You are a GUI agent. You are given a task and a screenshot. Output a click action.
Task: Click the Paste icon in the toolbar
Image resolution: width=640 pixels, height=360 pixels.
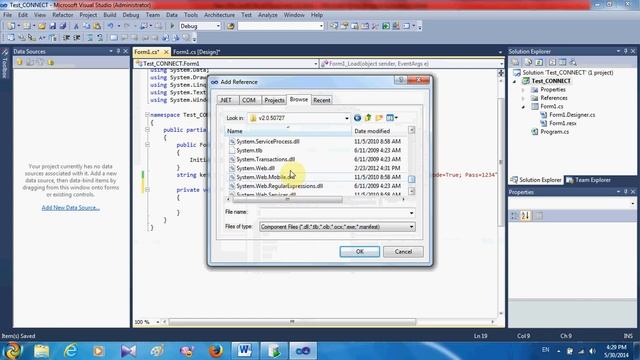point(97,26)
